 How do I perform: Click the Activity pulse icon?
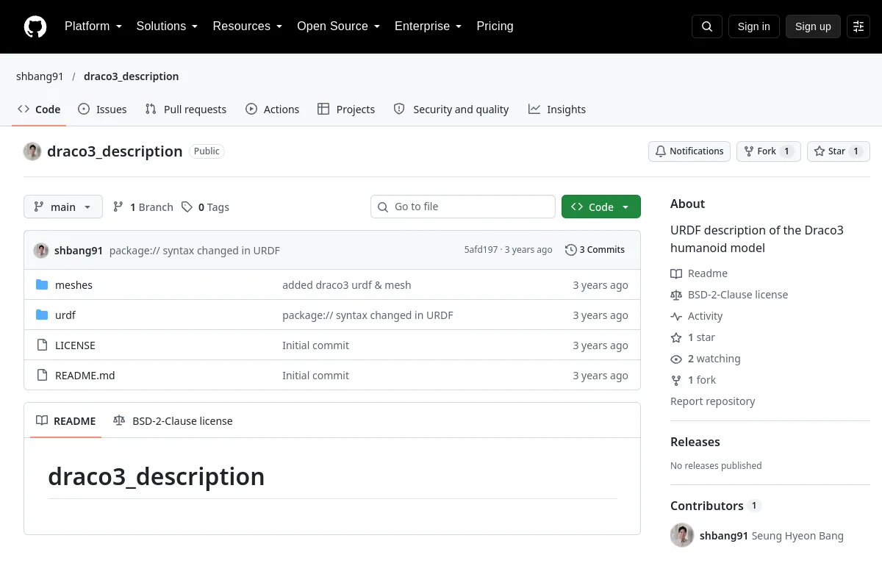(676, 316)
